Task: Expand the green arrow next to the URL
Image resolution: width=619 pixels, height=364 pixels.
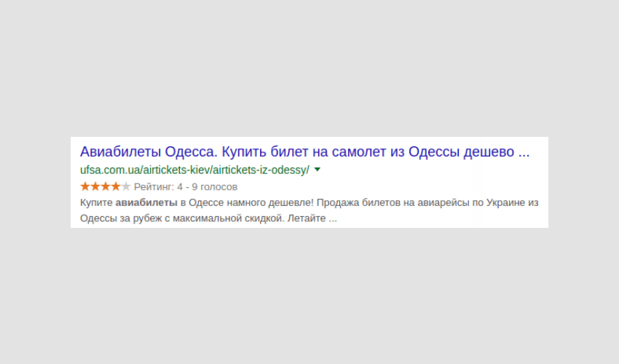Action: [x=318, y=170]
